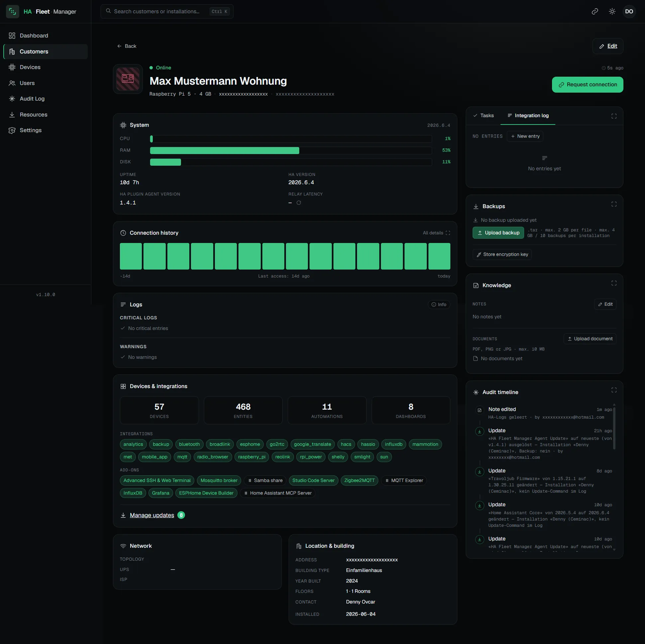Open the 468 Entities stat card
645x644 pixels.
tap(243, 410)
